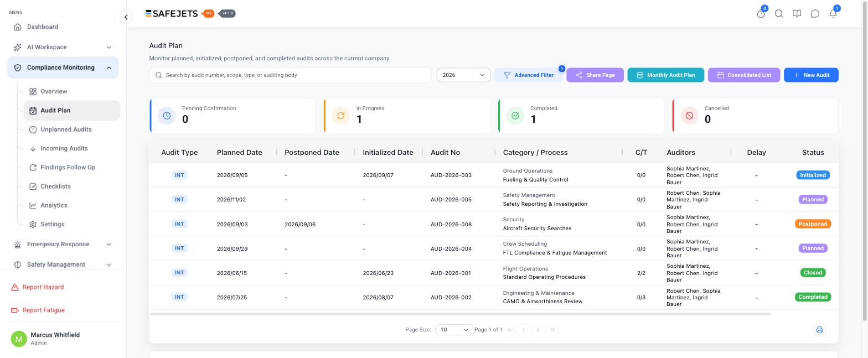868x358 pixels.
Task: Collapse the sidebar with the arrow button
Action: (x=126, y=17)
